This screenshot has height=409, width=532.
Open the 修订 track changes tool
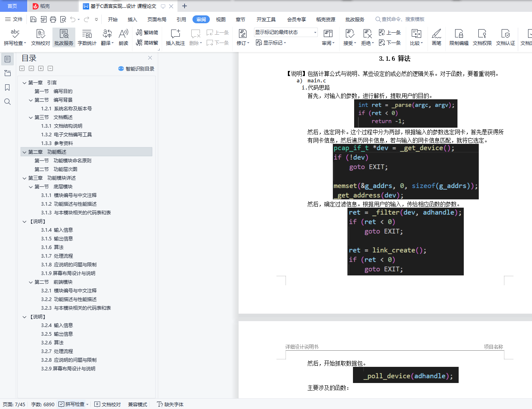[x=243, y=37]
